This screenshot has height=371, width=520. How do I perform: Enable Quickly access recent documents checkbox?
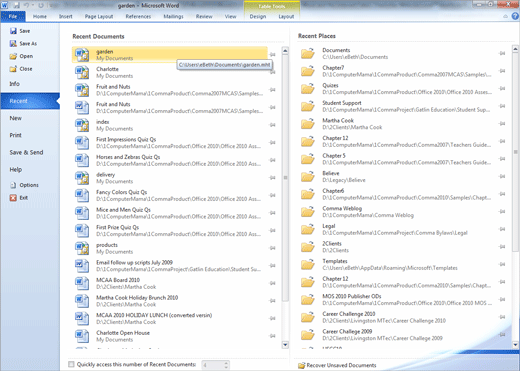[71, 364]
